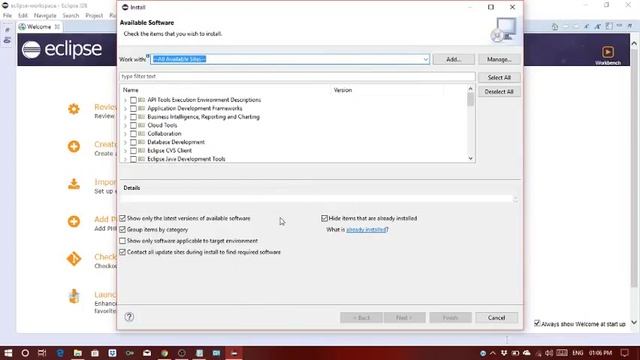Click the active Eclipse icon on taskbar
The height and width of the screenshot is (360, 640).
click(234, 353)
